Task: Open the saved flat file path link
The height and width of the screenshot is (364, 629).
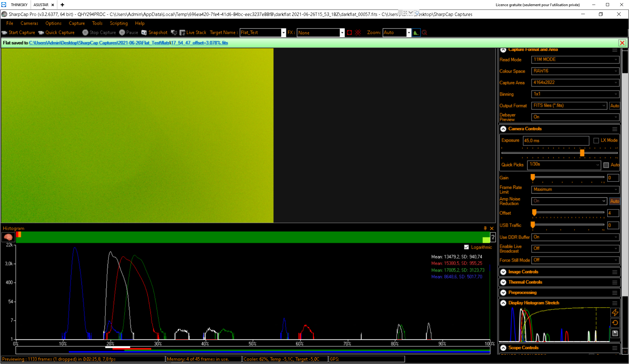Action: (x=128, y=43)
